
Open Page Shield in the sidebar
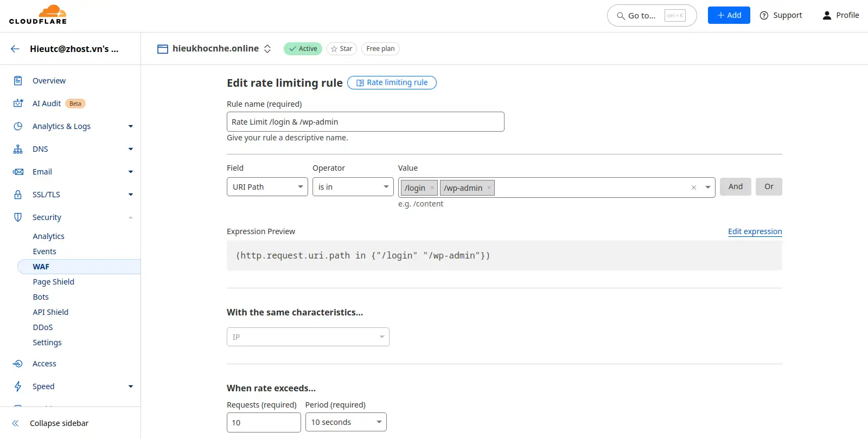pyautogui.click(x=53, y=282)
